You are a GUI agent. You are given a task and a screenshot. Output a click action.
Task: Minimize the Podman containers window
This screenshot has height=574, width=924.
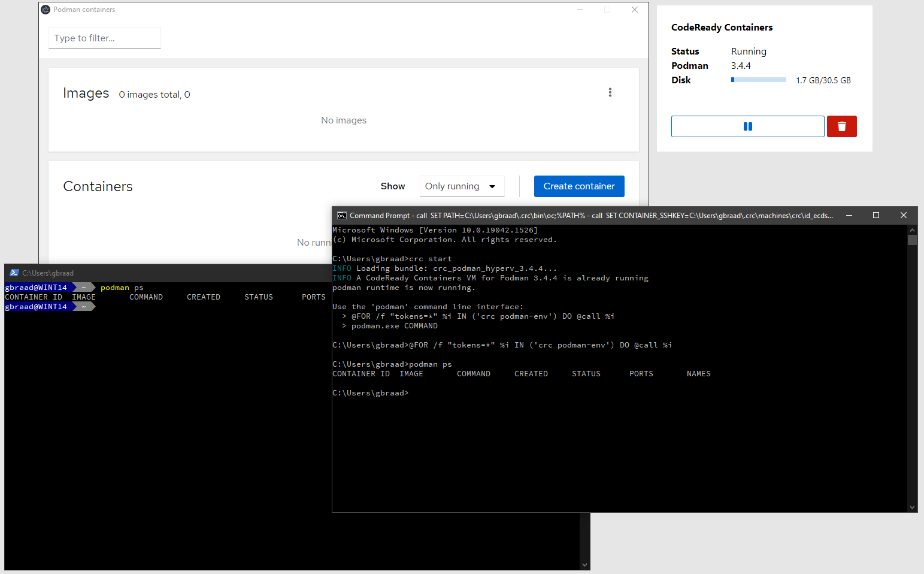coord(580,10)
